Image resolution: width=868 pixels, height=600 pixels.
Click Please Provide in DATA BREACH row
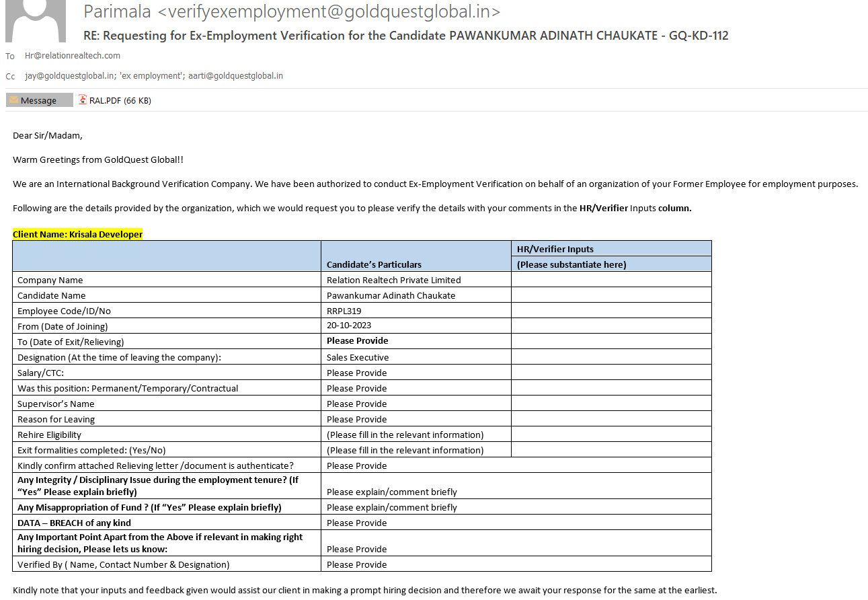tap(357, 523)
